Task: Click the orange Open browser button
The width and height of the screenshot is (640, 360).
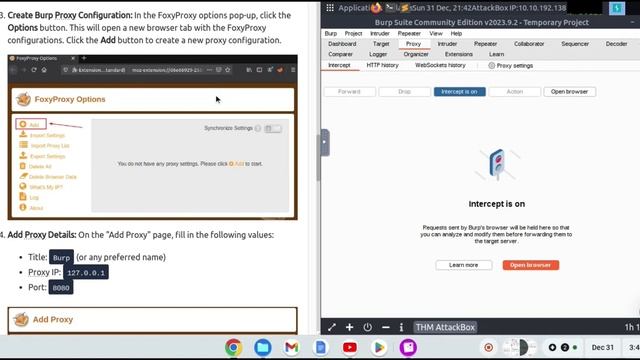Action: click(x=530, y=265)
